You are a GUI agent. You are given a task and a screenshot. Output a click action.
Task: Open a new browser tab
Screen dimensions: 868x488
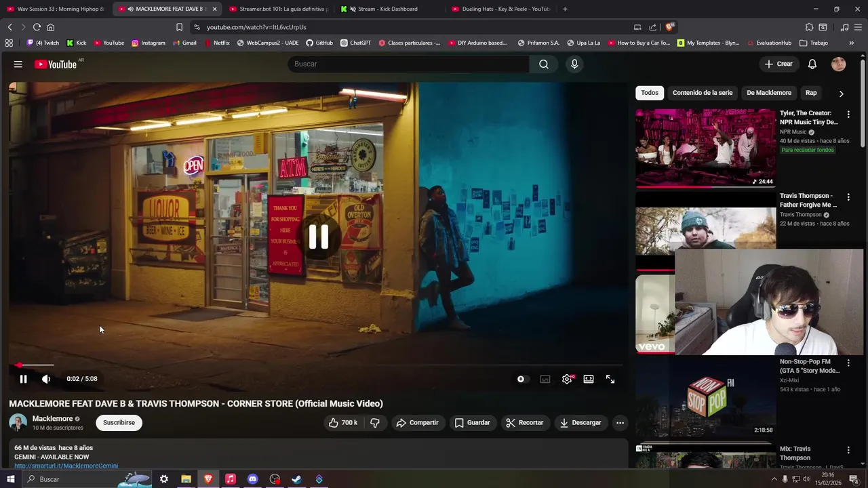click(565, 9)
